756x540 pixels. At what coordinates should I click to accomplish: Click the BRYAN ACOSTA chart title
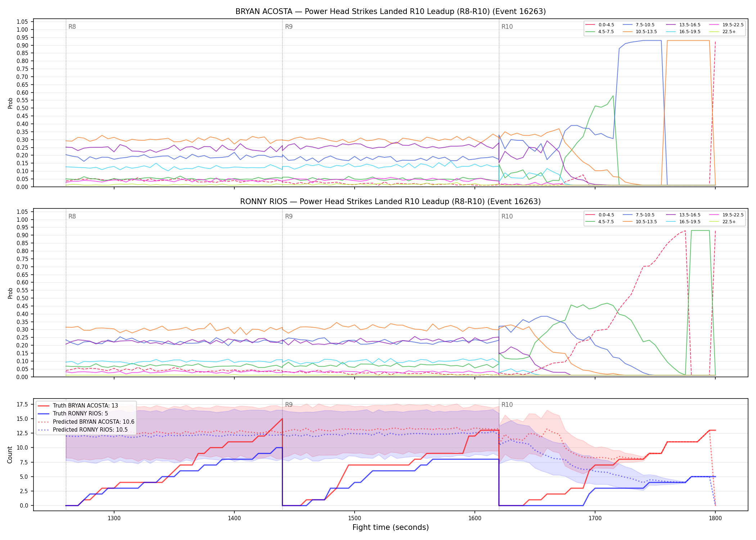pyautogui.click(x=391, y=12)
